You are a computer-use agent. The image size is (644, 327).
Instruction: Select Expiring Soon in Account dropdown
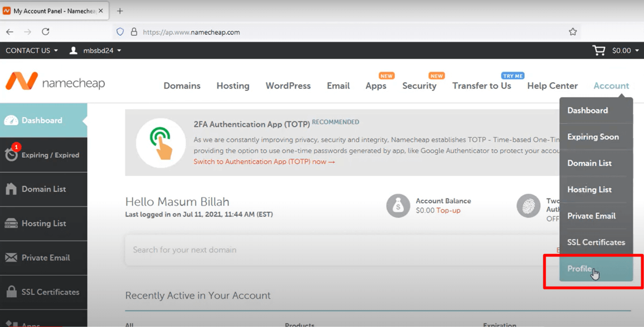596,137
